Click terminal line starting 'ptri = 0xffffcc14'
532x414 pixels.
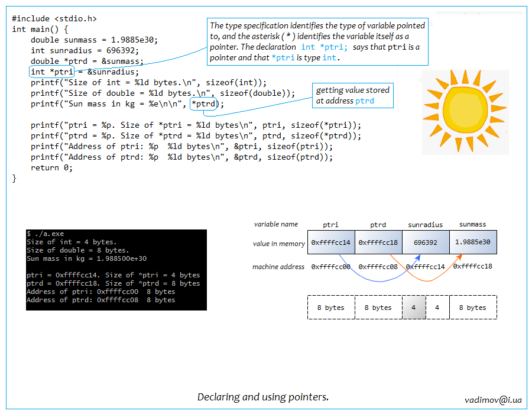click(113, 275)
